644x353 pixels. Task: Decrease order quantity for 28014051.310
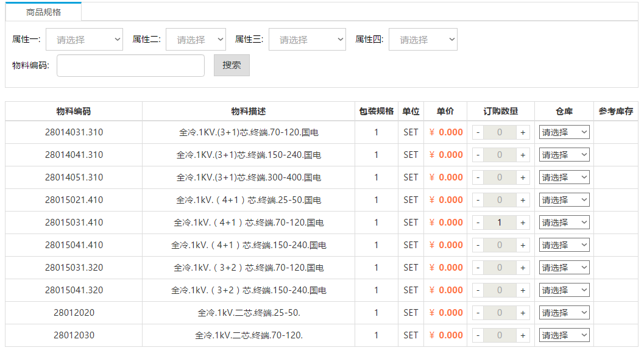tap(478, 177)
